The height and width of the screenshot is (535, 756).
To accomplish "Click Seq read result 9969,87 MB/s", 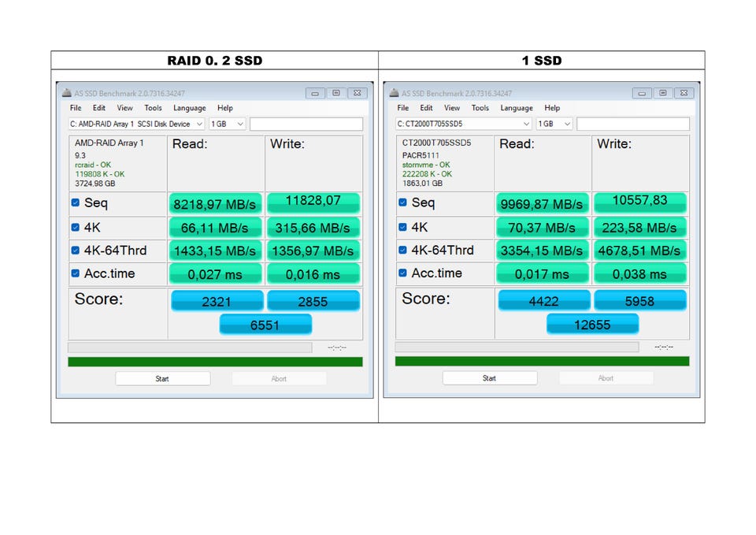I will (542, 203).
